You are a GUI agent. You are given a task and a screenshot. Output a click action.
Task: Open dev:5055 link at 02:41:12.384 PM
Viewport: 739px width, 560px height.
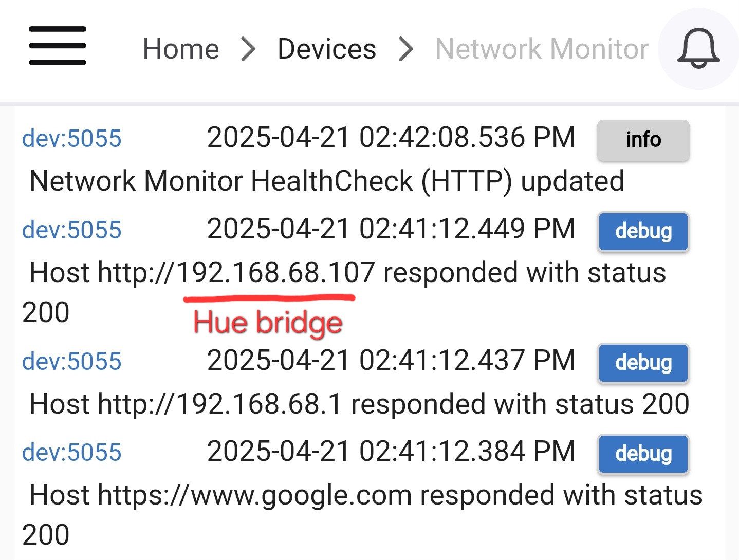(72, 453)
